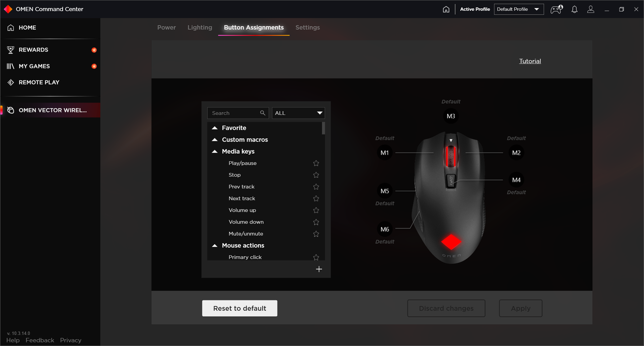Image resolution: width=644 pixels, height=346 pixels.
Task: Open the Feedback link
Action: (40, 340)
